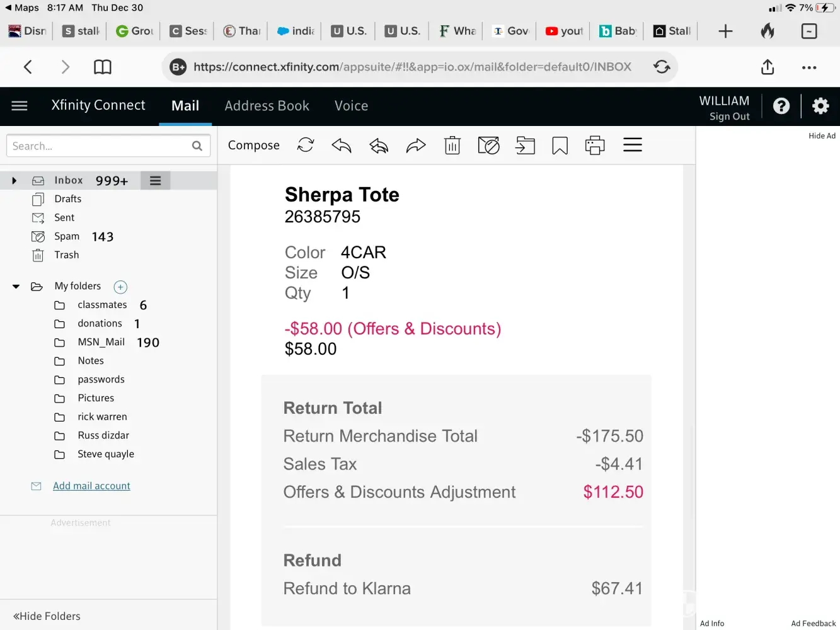Expand the Inbox folder arrow
Image resolution: width=840 pixels, height=630 pixels.
point(14,181)
